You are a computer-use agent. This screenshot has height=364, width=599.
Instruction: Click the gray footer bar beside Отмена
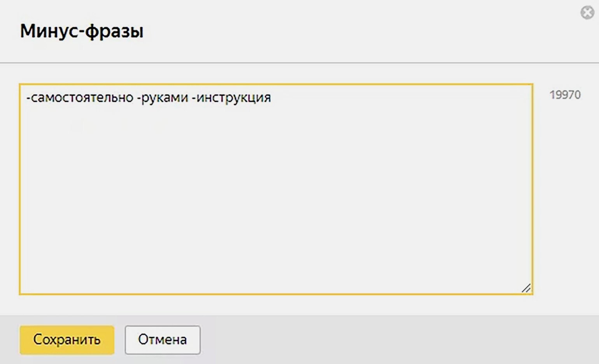click(389, 340)
